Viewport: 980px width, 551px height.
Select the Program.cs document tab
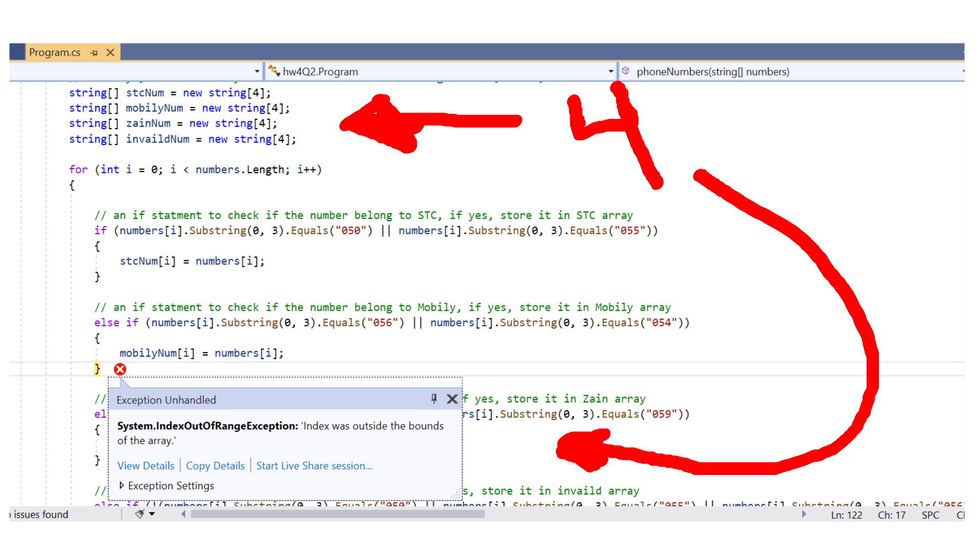click(x=55, y=53)
